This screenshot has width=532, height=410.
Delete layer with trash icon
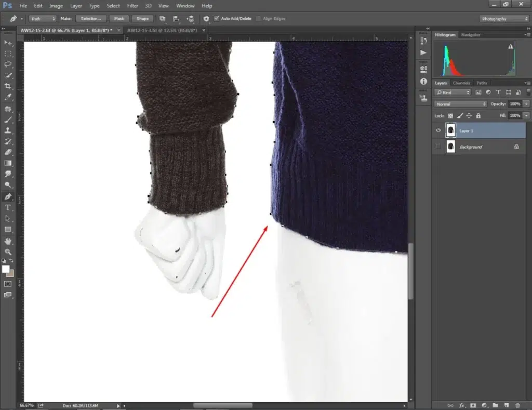[517, 405]
